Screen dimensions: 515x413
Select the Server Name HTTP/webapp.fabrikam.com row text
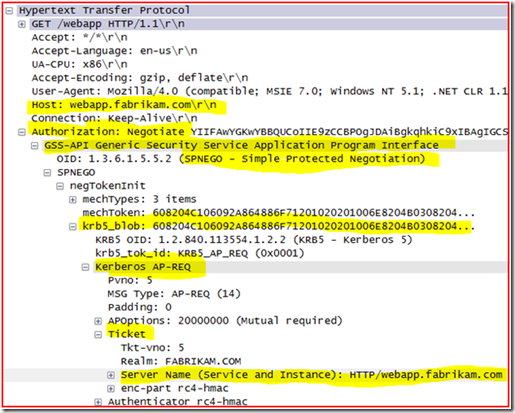coord(312,375)
